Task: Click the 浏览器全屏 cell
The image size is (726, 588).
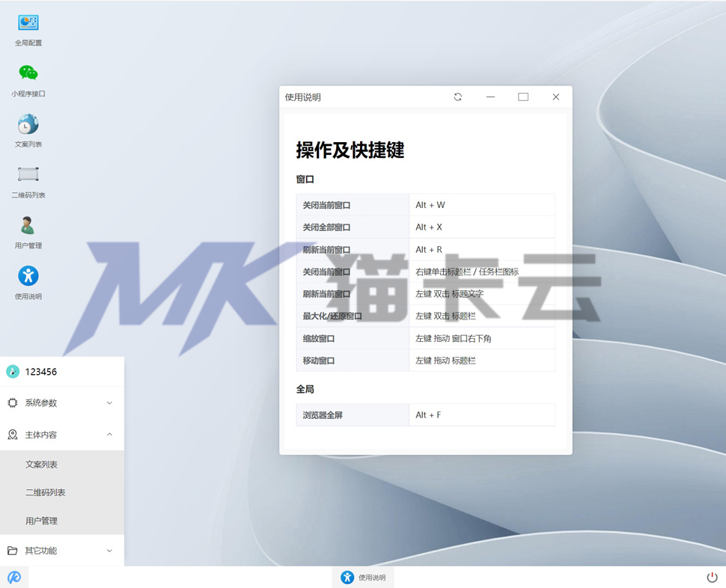Action: (x=353, y=415)
